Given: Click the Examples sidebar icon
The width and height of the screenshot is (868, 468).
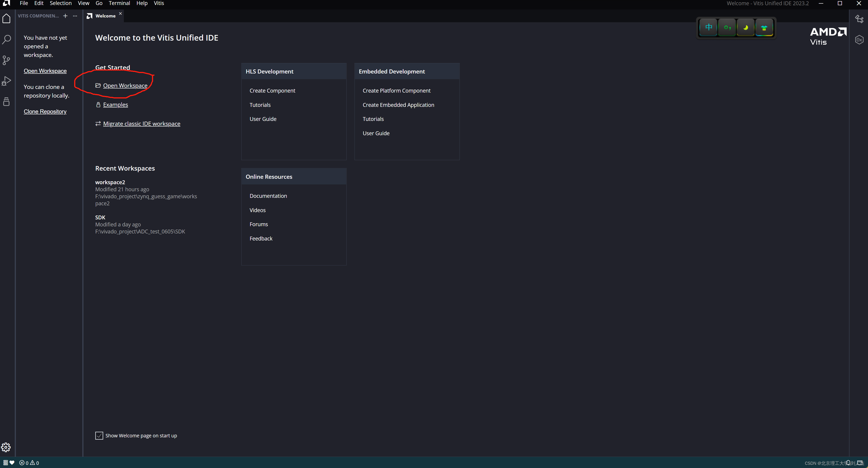Looking at the screenshot, I should click(x=6, y=102).
